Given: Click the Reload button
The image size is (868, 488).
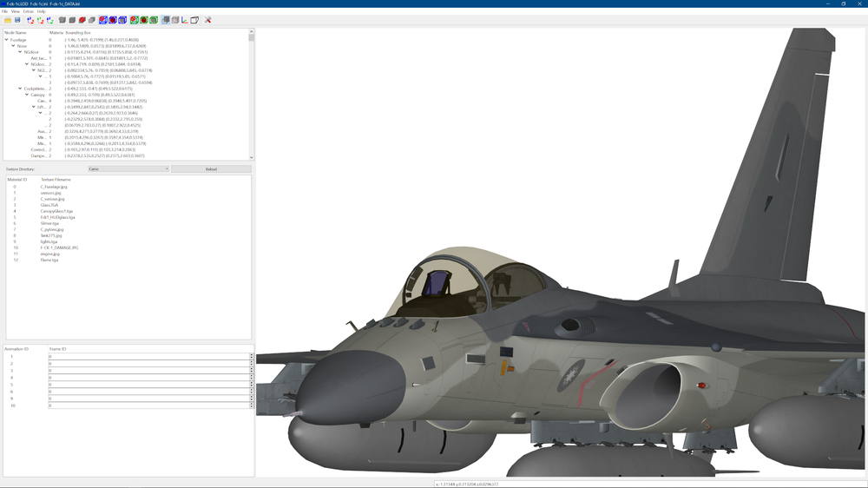Looking at the screenshot, I should pos(211,169).
